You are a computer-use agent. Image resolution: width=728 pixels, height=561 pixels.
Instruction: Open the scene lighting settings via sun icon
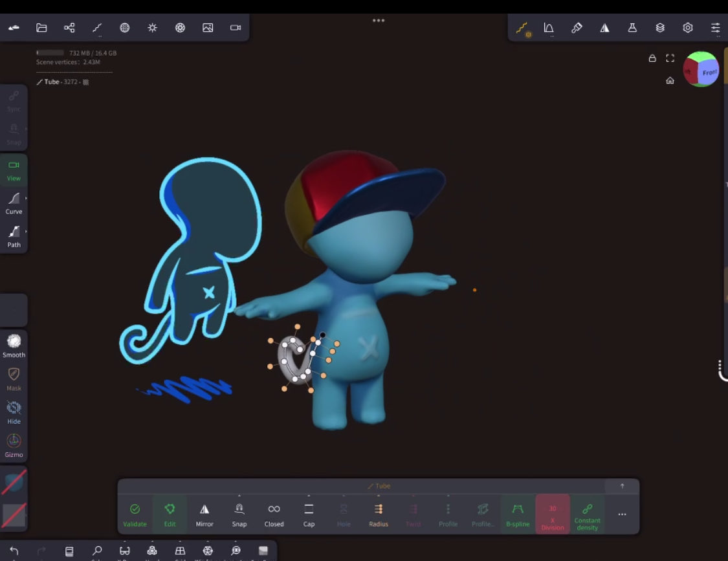click(x=152, y=28)
